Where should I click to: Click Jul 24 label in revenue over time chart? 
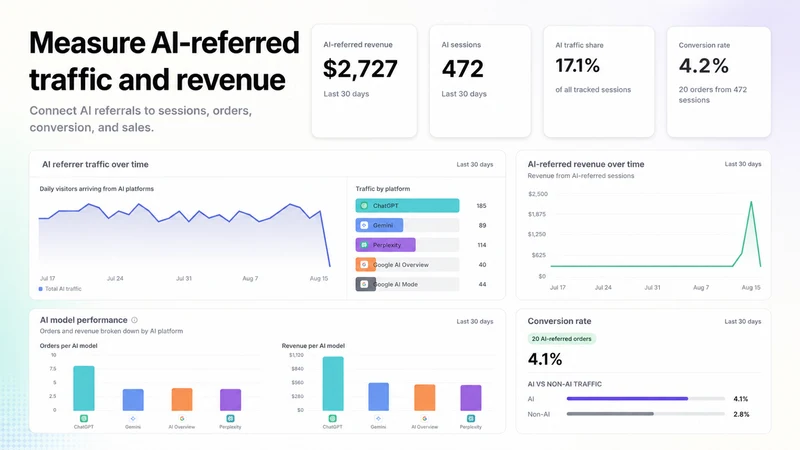pos(603,288)
